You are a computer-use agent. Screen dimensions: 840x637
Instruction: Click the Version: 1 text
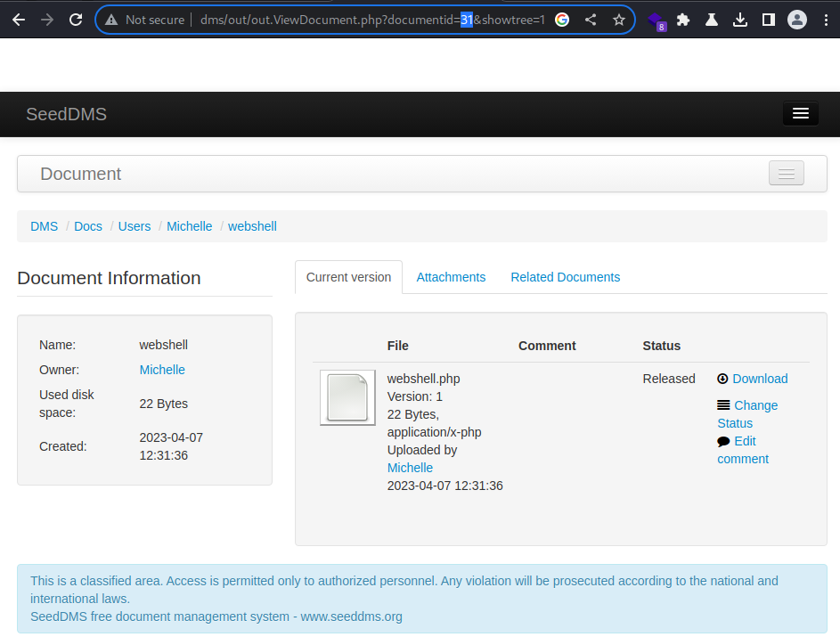tap(414, 396)
